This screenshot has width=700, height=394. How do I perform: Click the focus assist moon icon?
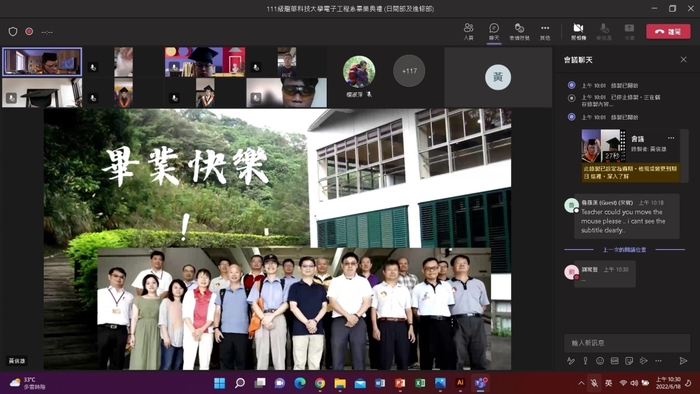[689, 383]
